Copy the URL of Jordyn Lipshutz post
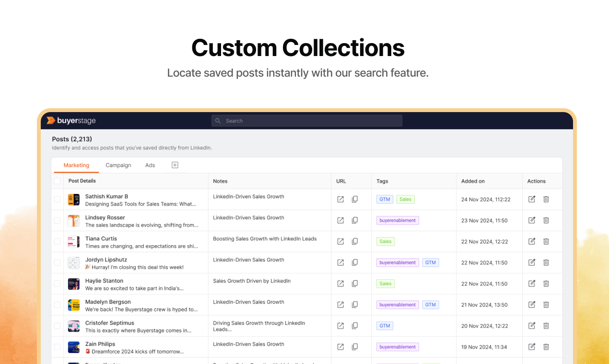 [x=355, y=262]
